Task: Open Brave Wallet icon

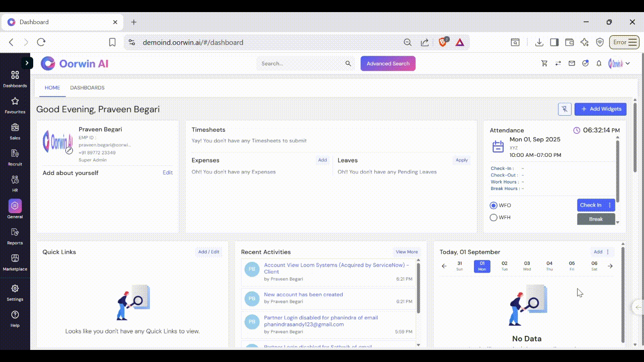Action: [x=570, y=42]
